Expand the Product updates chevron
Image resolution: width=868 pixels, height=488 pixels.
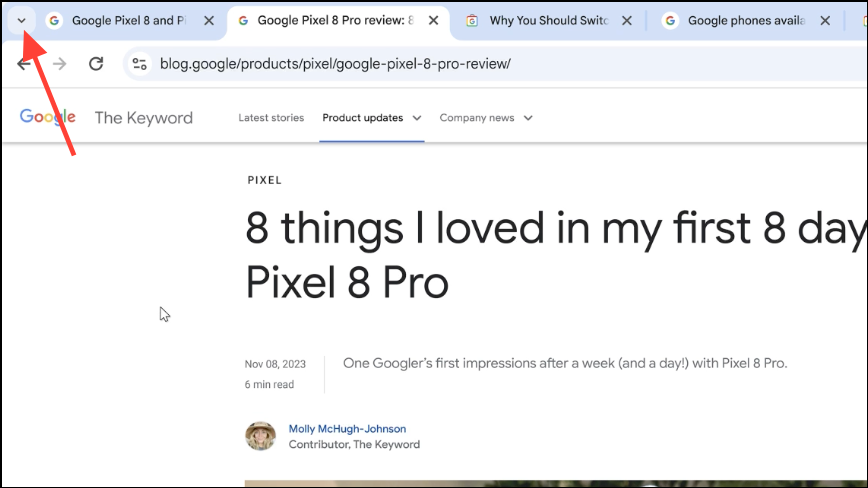(x=417, y=118)
